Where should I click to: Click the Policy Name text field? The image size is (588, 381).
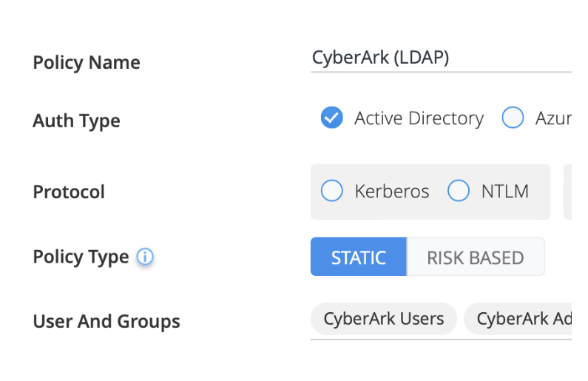tap(440, 58)
